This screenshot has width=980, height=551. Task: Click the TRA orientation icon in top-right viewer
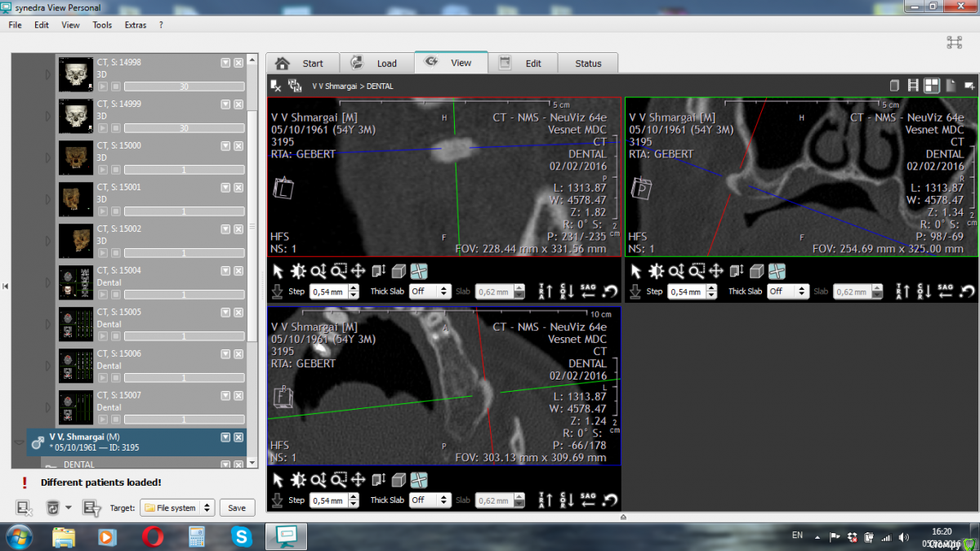coord(902,291)
